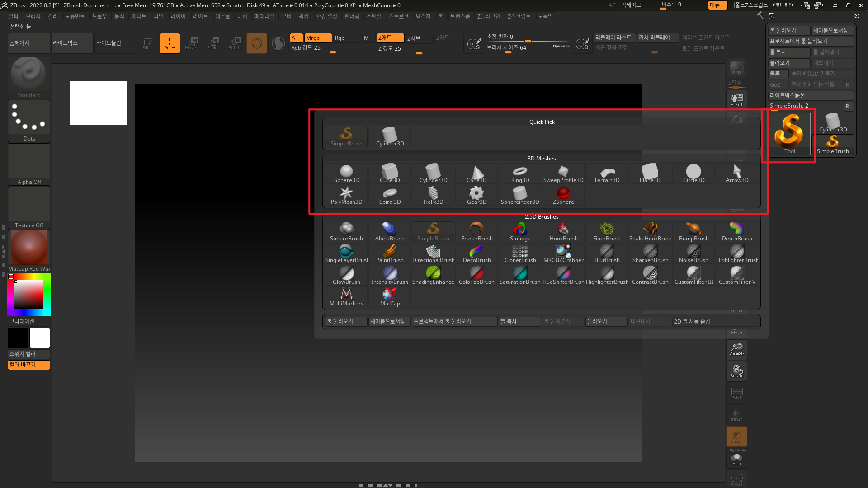Enable the Rgb paint mode

[347, 38]
